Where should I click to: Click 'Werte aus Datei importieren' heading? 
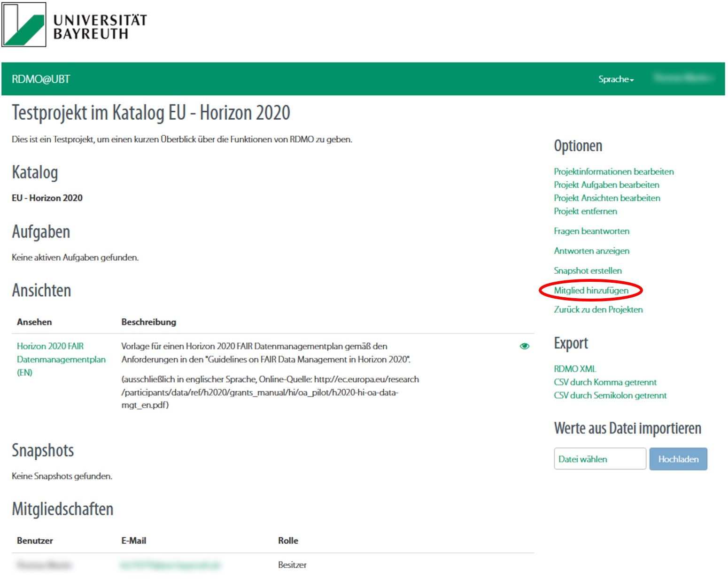[627, 428]
